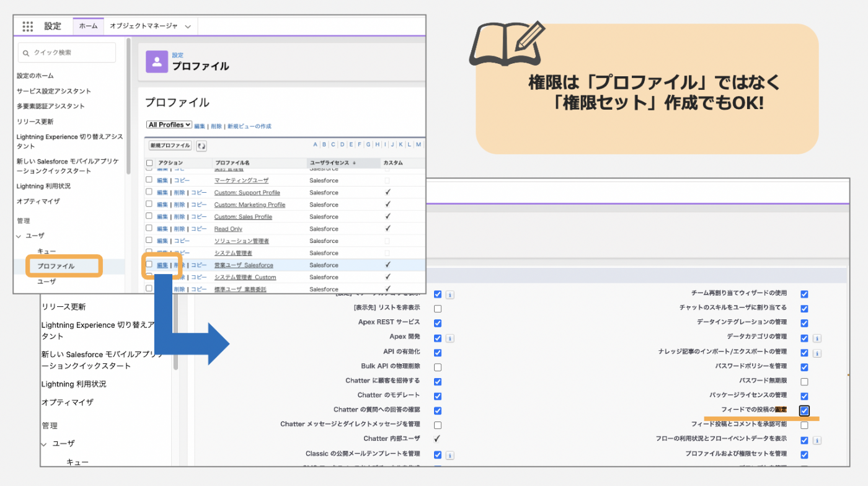Filter profiles by letter M
This screenshot has width=868, height=486.
tap(418, 144)
